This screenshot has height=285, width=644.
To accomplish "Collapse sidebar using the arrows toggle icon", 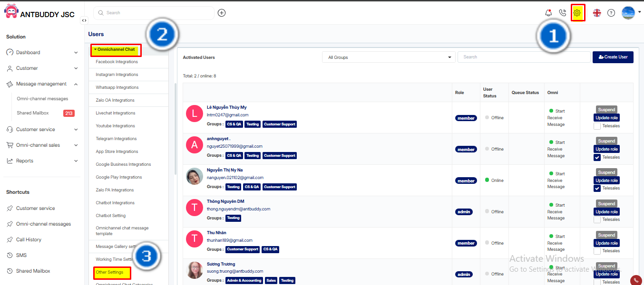I will [x=84, y=20].
